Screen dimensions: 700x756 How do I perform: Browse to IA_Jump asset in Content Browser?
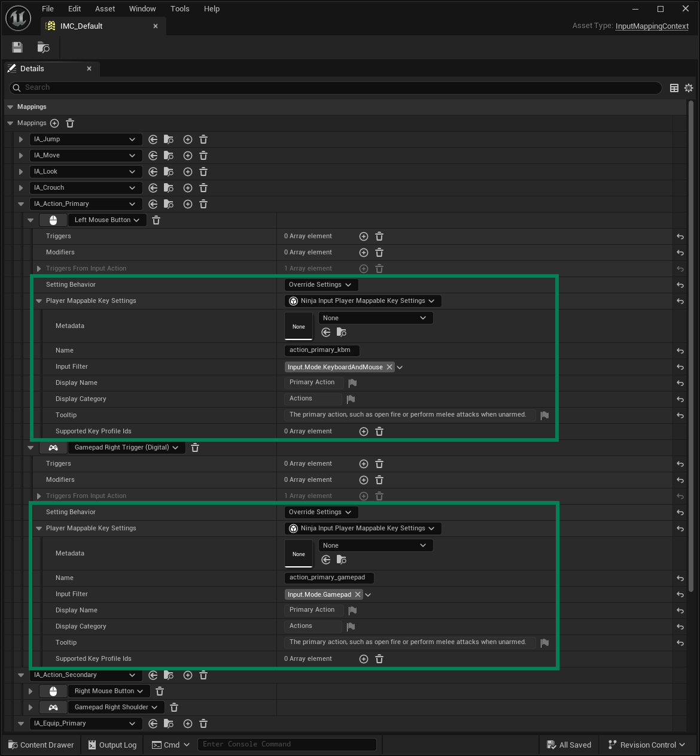(169, 139)
